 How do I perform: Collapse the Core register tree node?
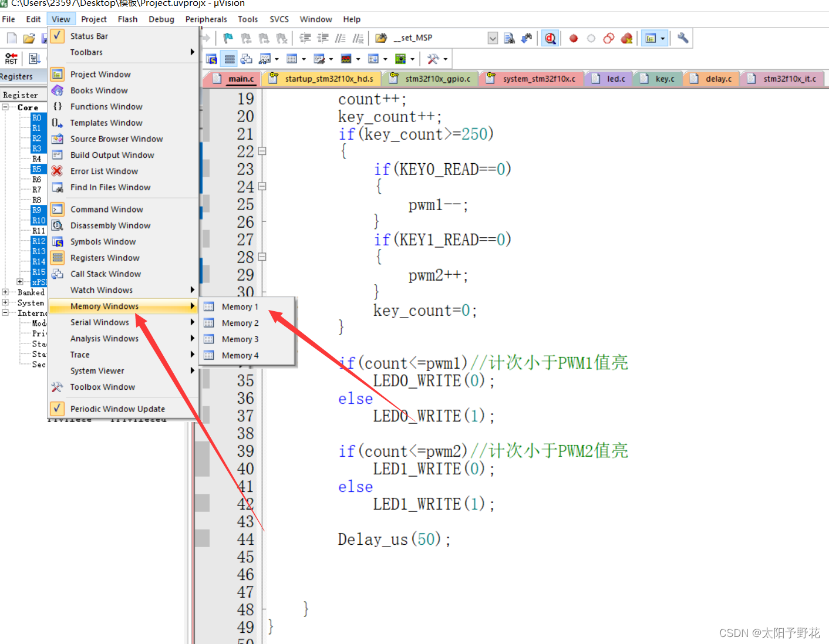tap(5, 107)
